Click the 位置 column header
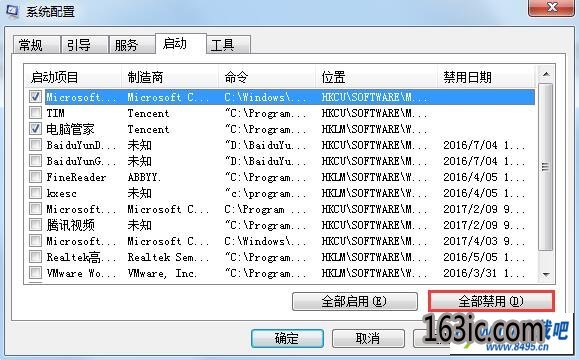The width and height of the screenshot is (579, 360). (x=377, y=77)
